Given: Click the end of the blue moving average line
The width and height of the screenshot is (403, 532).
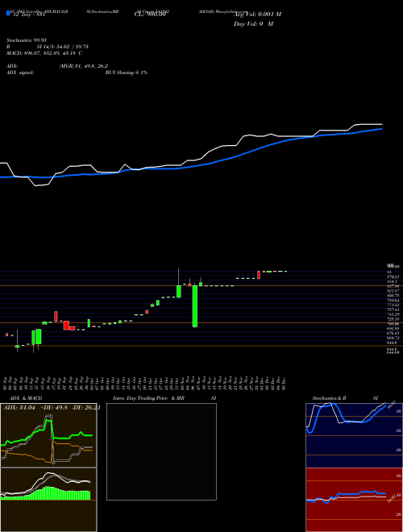Looking at the screenshot, I should coord(382,129).
